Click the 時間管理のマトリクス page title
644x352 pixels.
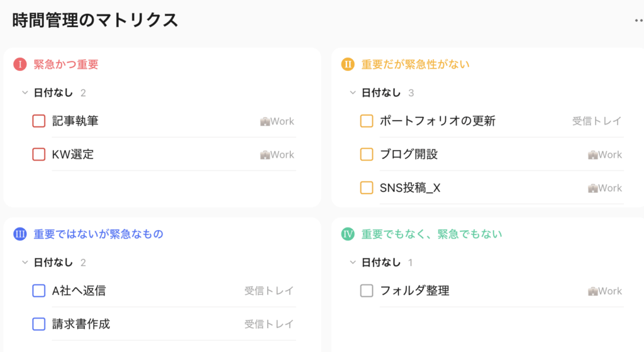95,20
